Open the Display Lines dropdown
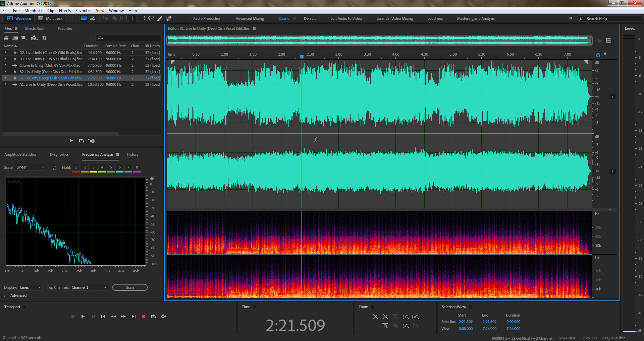 tap(31, 287)
